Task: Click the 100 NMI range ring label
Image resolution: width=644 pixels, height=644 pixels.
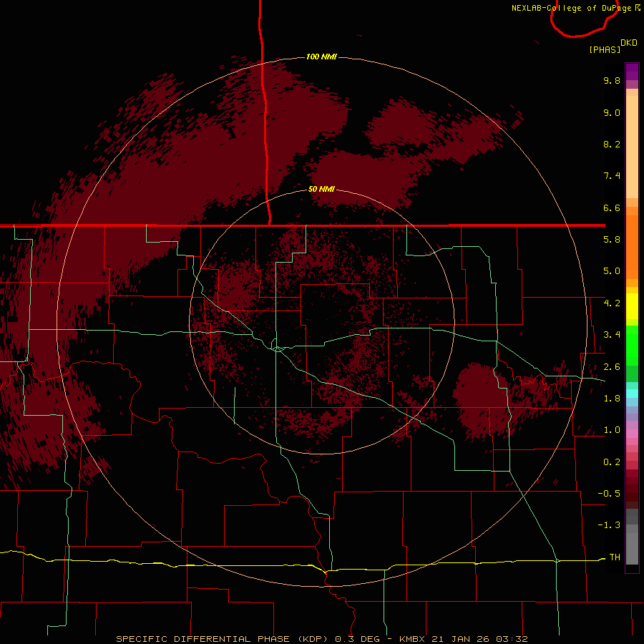Action: point(321,57)
